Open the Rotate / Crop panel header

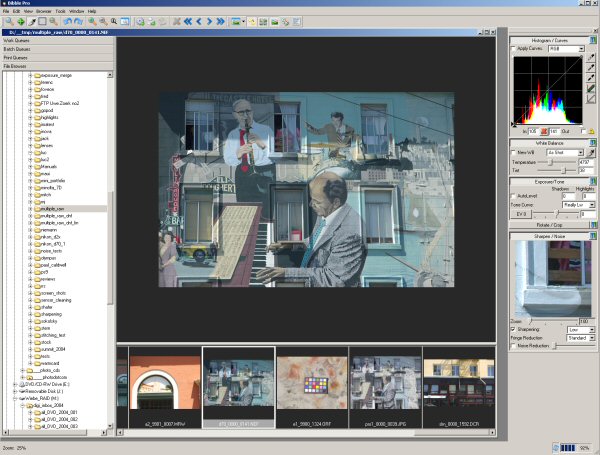(549, 225)
